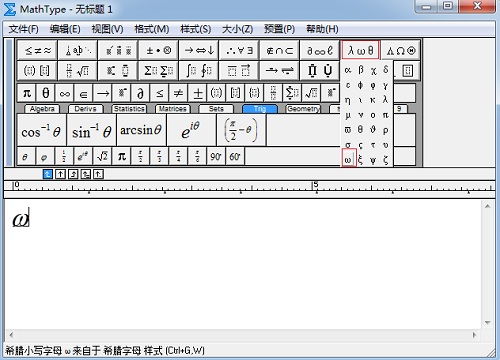The width and height of the screenshot is (500, 360).
Task: Insert theta symbol from small bar
Action: pyautogui.click(x=46, y=93)
